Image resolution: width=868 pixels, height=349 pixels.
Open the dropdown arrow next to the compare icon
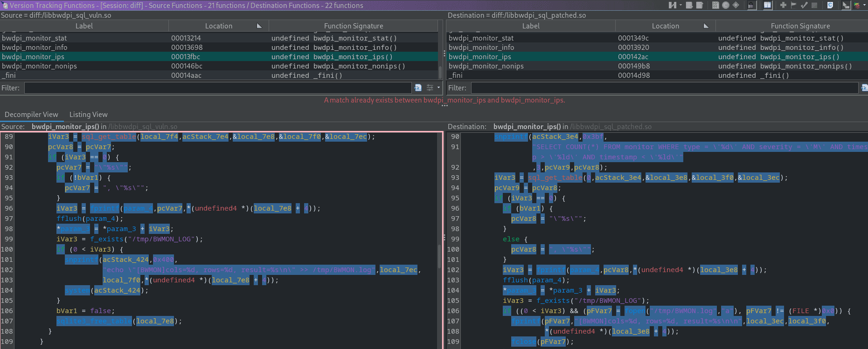(681, 5)
